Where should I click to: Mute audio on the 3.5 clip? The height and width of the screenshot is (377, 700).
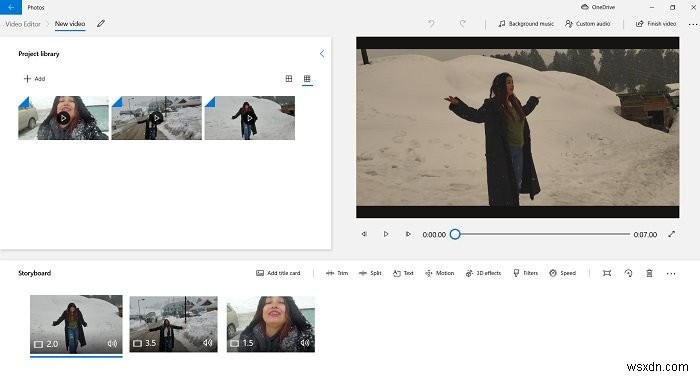[x=208, y=343]
